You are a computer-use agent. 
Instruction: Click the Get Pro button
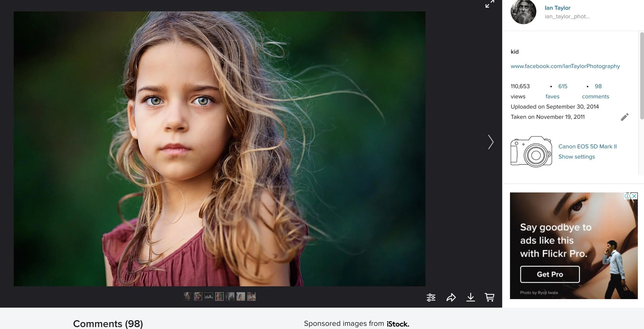pyautogui.click(x=550, y=274)
